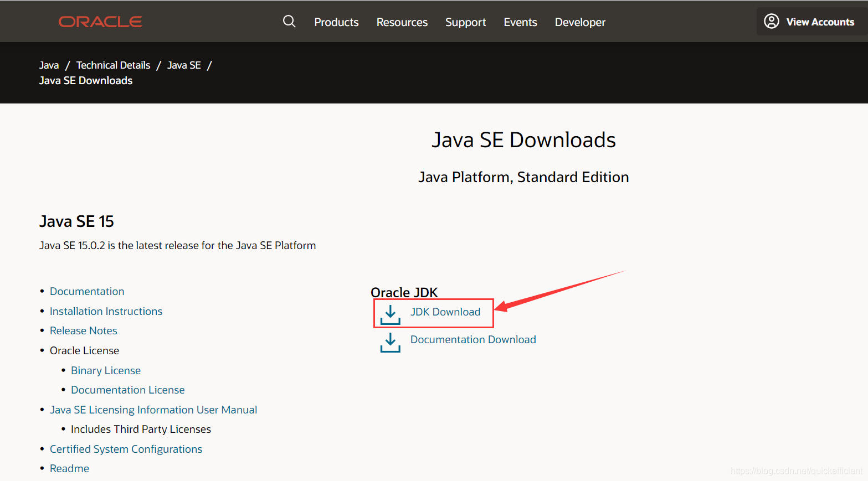Screen dimensions: 868x481
Task: Open the Resources menu
Action: pyautogui.click(x=402, y=22)
